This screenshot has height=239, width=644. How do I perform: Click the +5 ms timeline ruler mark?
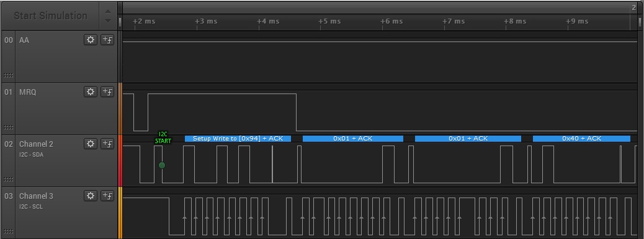click(330, 21)
